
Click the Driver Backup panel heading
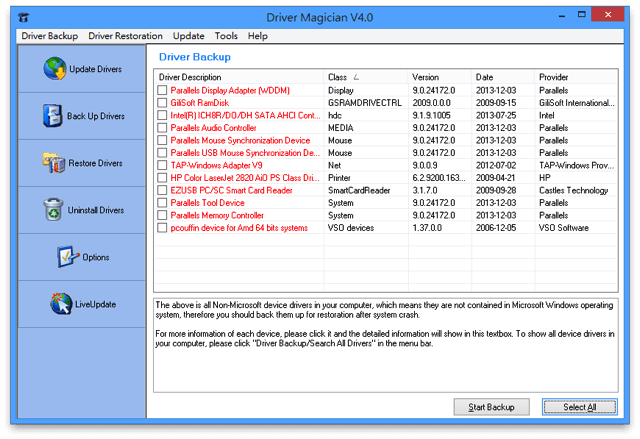pos(195,57)
